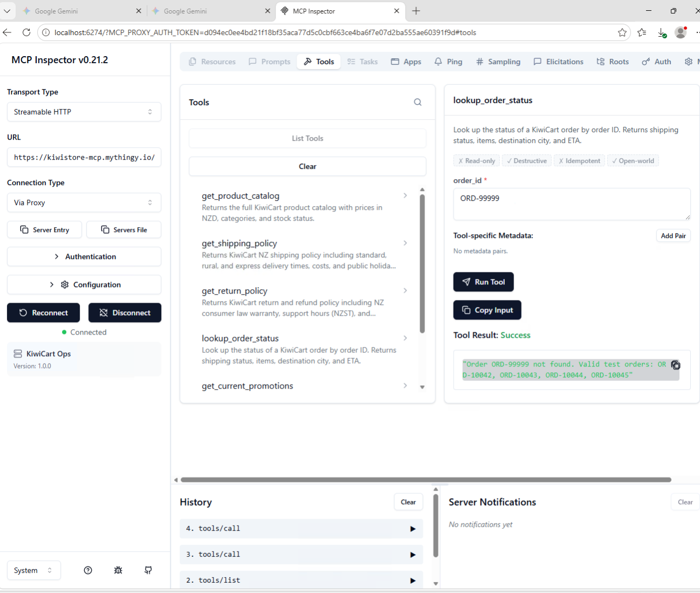Open the Resources tab

click(212, 62)
